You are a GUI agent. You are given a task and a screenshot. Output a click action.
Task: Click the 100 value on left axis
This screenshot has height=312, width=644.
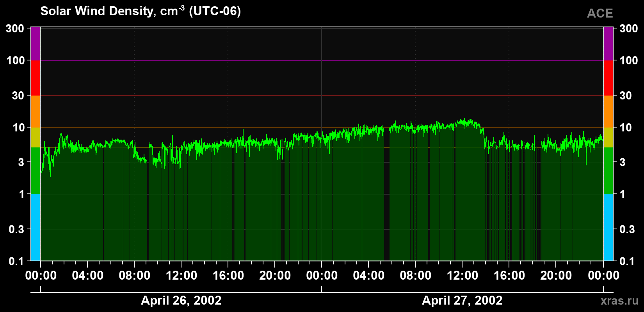coord(16,60)
